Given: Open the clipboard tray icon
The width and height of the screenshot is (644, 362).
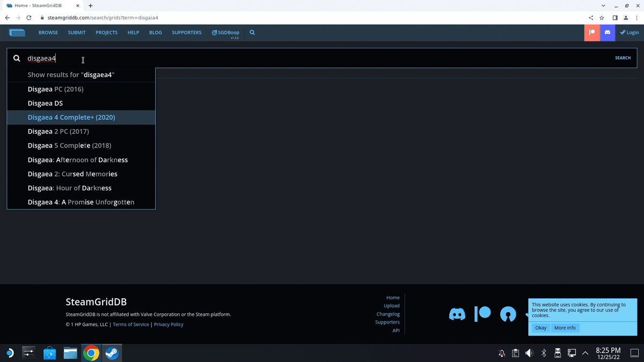Looking at the screenshot, I should [x=516, y=353].
